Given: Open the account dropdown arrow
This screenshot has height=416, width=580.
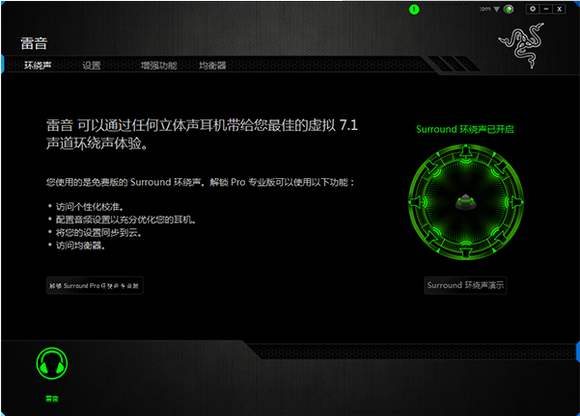Looking at the screenshot, I should point(496,9).
